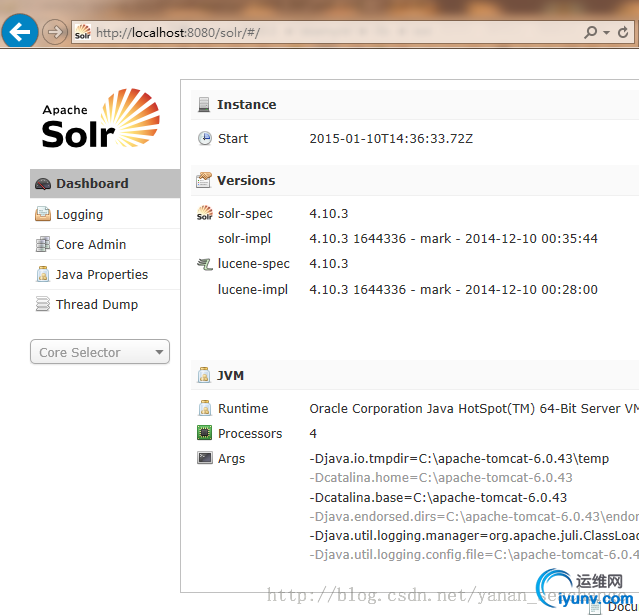Click the -Dcatalina.home argument
This screenshot has width=639, height=615.
coord(441,477)
